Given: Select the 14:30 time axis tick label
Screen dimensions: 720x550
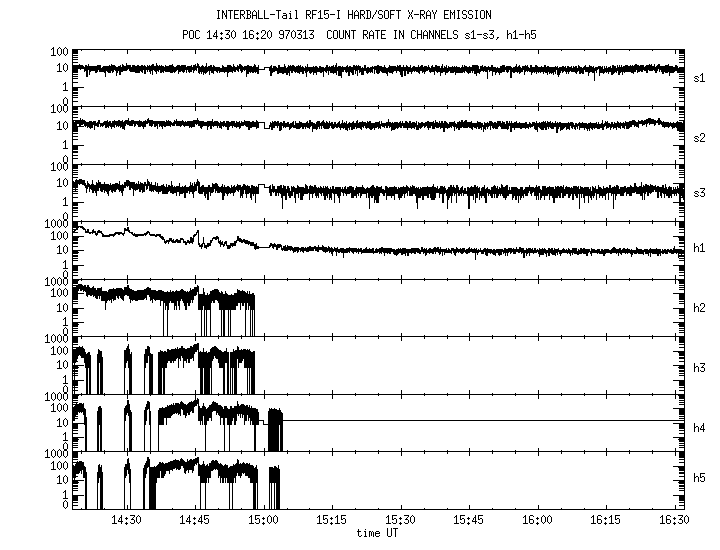Looking at the screenshot, I should coord(126,522).
